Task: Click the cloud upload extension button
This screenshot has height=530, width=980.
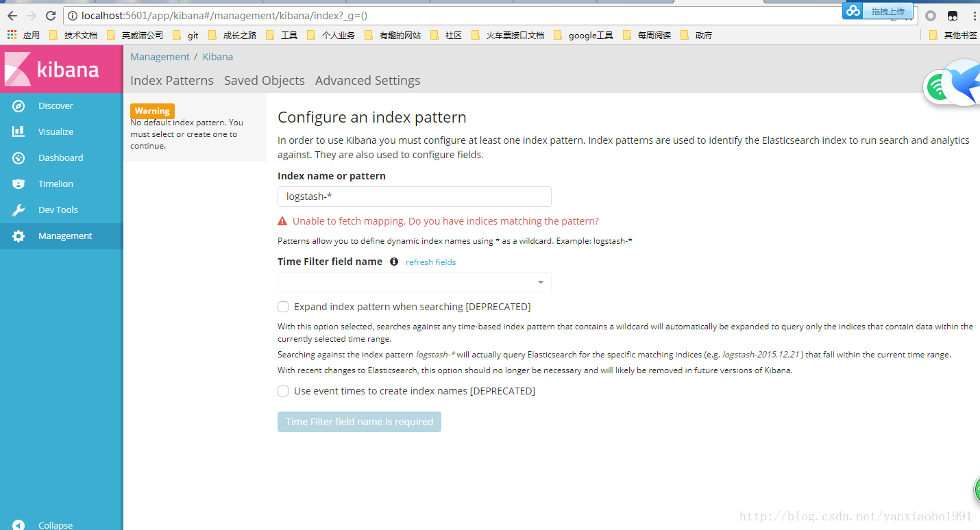Action: 878,11
